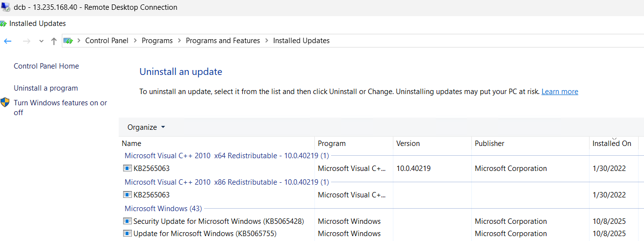Select the Security Update KB5065428 row

click(218, 221)
